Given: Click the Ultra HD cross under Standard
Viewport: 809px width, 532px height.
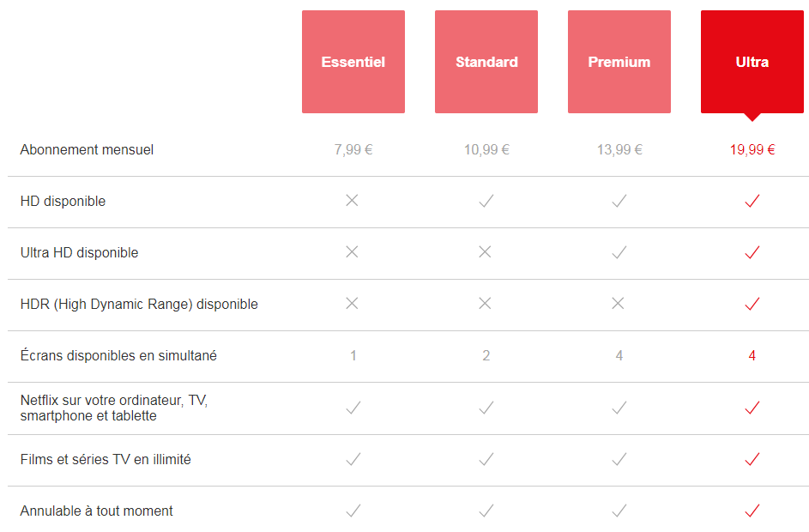Looking at the screenshot, I should coord(486,252).
